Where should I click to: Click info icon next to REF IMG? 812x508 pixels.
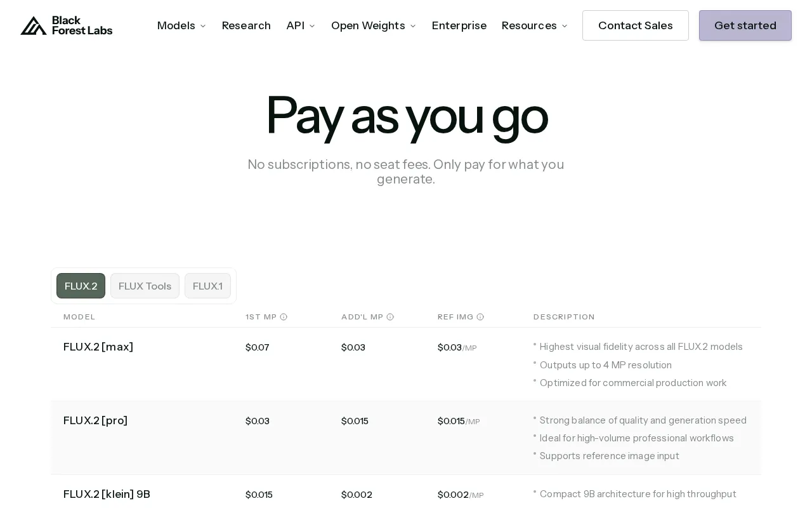tap(480, 317)
